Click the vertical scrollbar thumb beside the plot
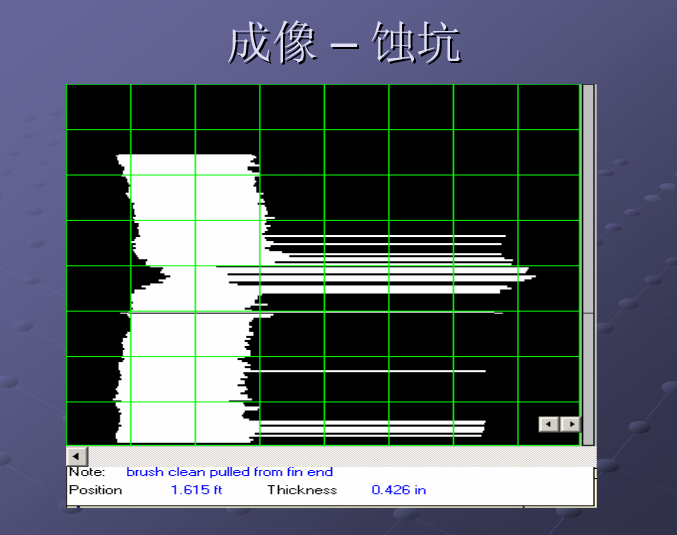677x535 pixels. 589,198
